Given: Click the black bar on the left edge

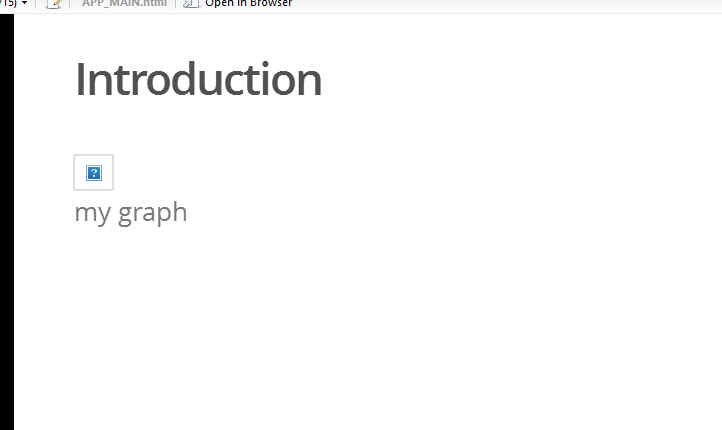Looking at the screenshot, I should pyautogui.click(x=6, y=220).
